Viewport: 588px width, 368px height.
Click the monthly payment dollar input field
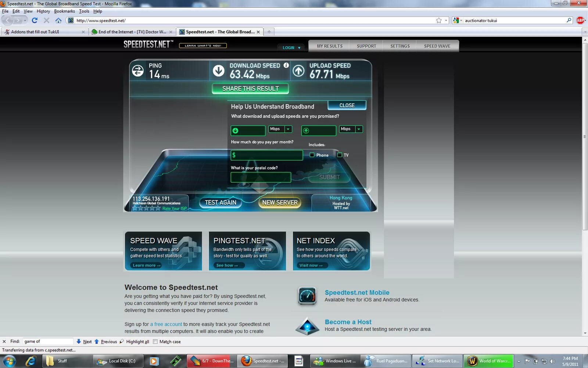(267, 155)
